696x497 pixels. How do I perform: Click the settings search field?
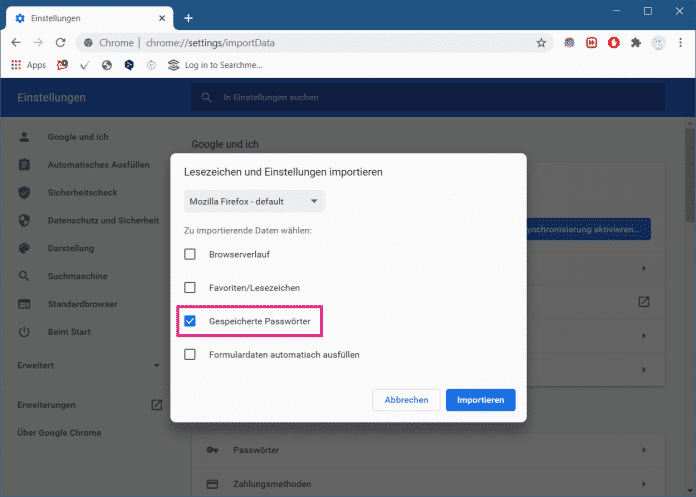coord(428,97)
